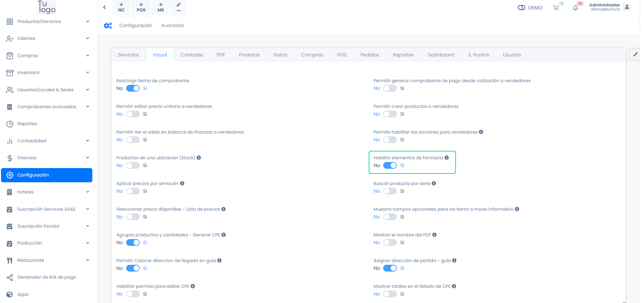Open the Dashboard settings tab
The height and width of the screenshot is (303, 644).
441,55
